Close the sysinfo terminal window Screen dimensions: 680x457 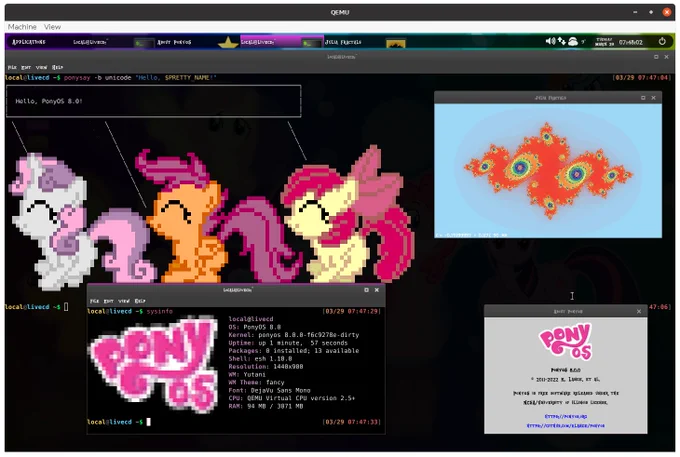[377, 290]
